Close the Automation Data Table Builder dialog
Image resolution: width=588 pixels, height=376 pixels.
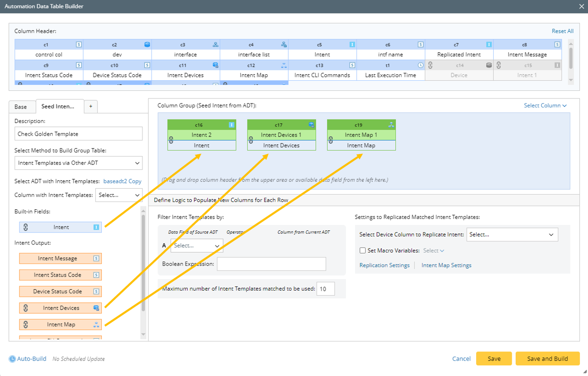[581, 7]
